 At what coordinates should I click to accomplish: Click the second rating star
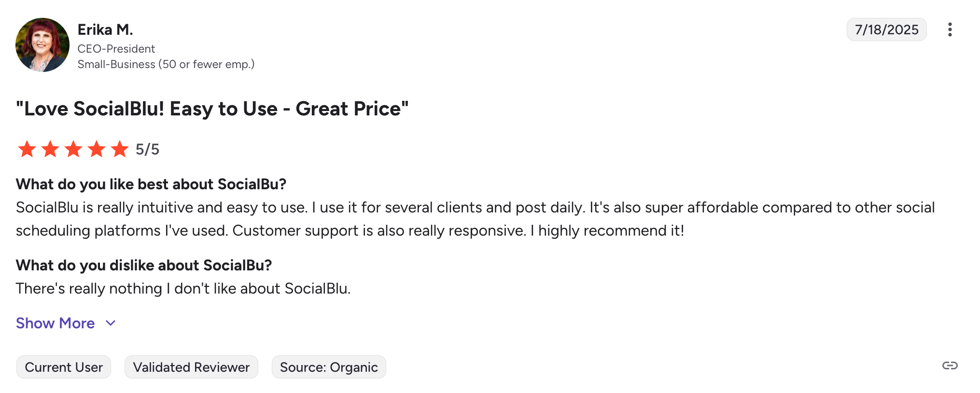pos(50,149)
